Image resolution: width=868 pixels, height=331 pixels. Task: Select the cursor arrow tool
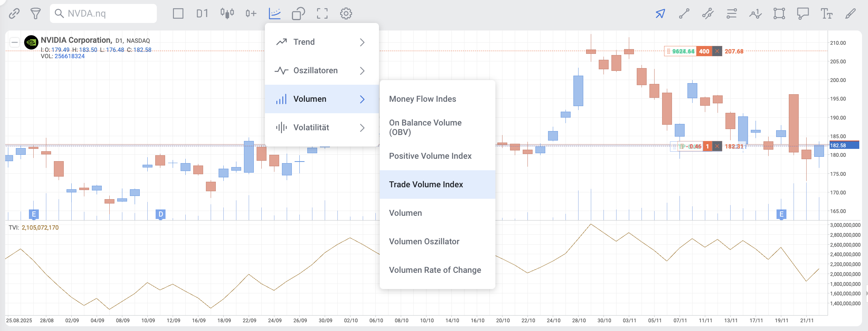point(660,13)
